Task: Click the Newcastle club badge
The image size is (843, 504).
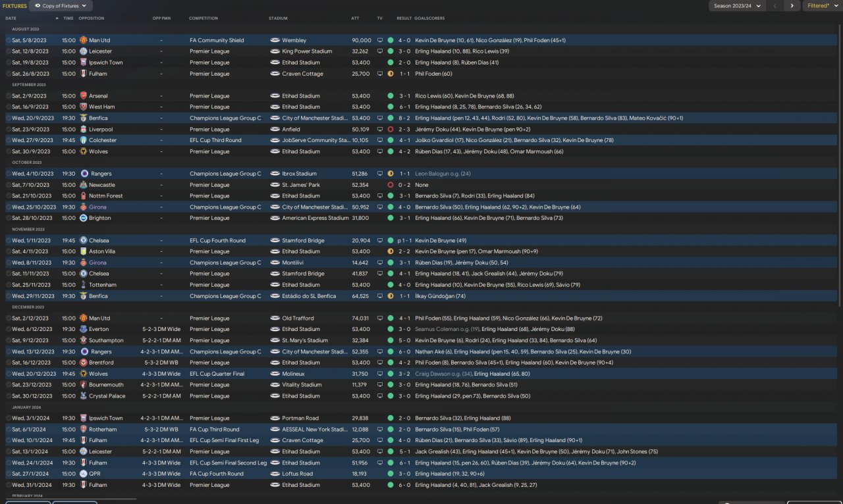Action: (84, 185)
